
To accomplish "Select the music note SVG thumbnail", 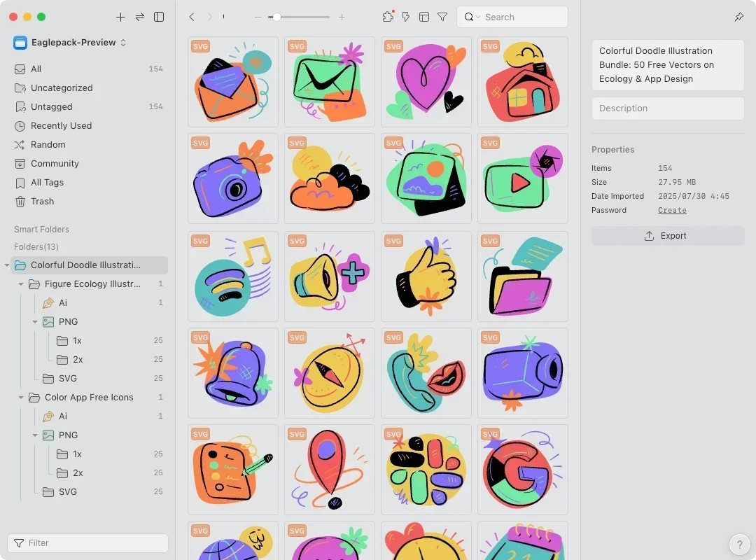I will point(233,276).
